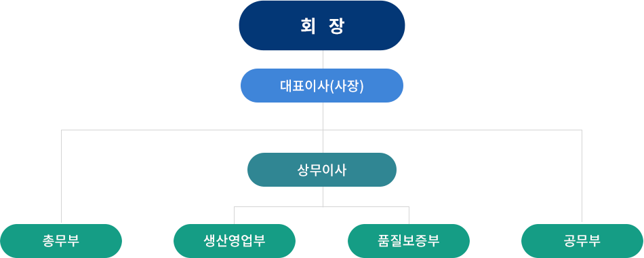Click the connector line leading down to 품질보증부
Image resolution: width=644 pixels, height=258 pixels.
click(x=409, y=215)
